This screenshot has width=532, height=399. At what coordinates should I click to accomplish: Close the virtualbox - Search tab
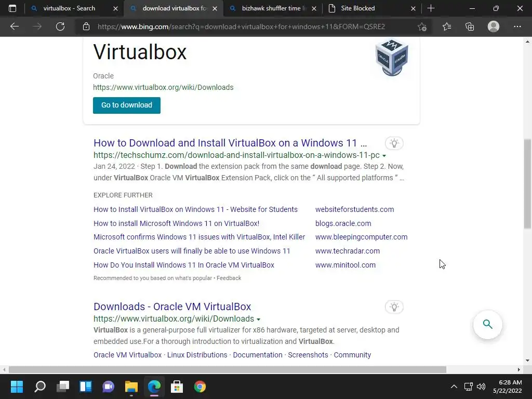115,8
